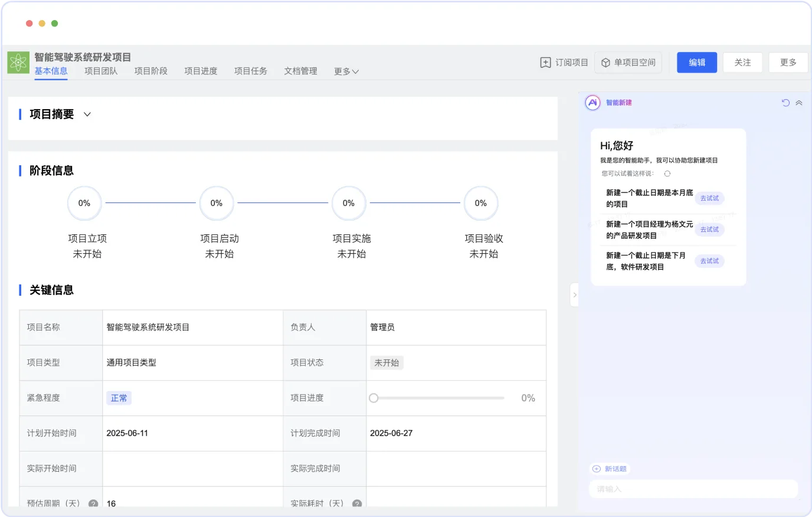The image size is (812, 517).
Task: Collapse the AI panel with the double-chevron up
Action: [x=799, y=103]
